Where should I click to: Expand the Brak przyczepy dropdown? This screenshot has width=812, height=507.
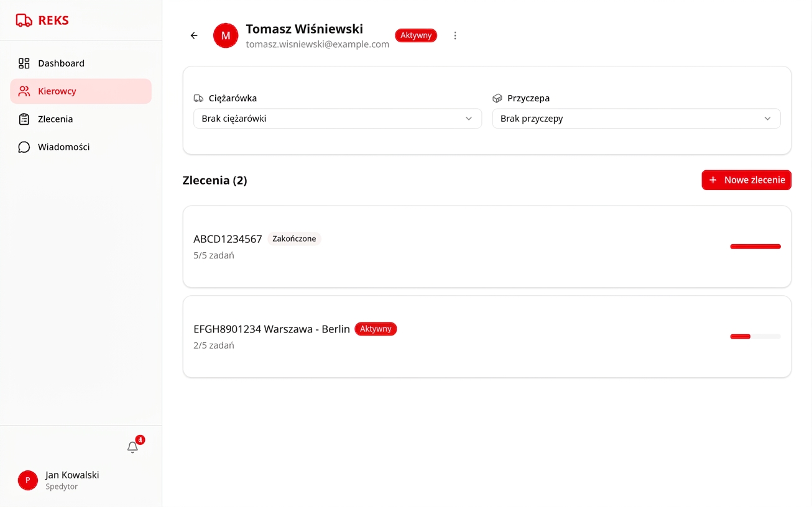pyautogui.click(x=636, y=119)
